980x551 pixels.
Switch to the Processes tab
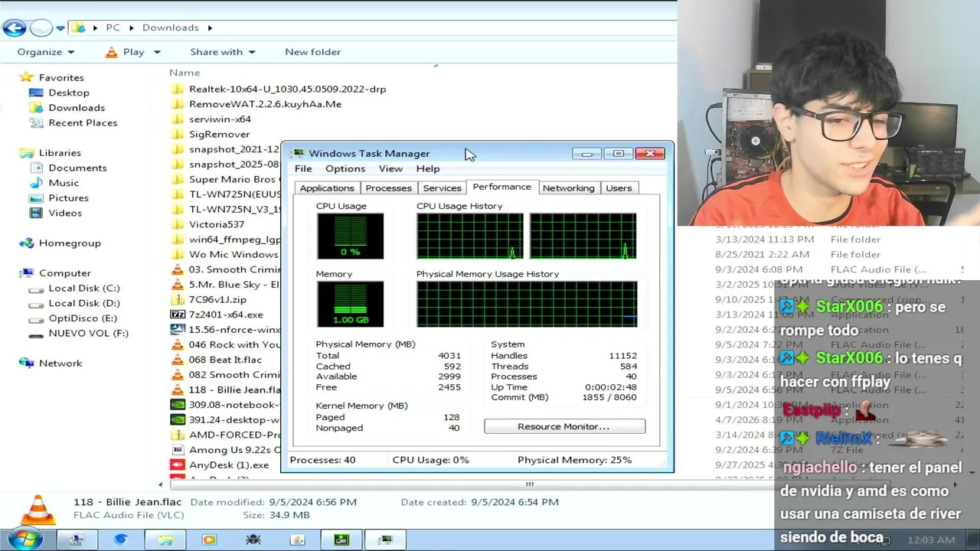click(x=388, y=188)
